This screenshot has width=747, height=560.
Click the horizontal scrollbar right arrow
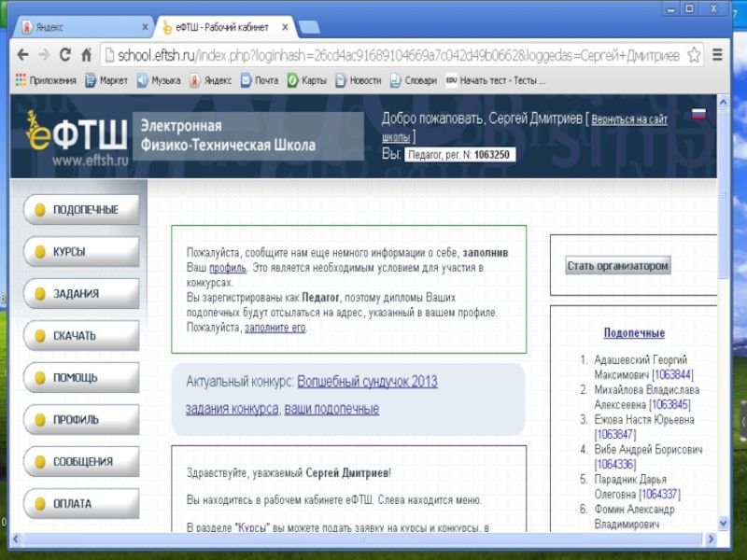point(711,539)
